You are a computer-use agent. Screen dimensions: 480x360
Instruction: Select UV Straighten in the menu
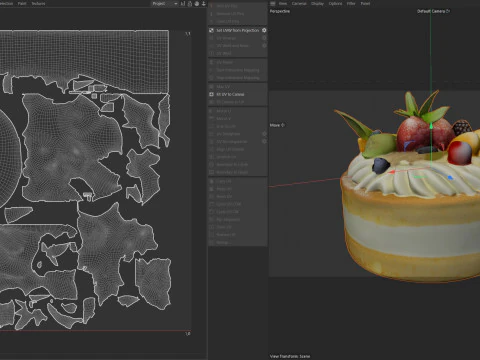238,134
